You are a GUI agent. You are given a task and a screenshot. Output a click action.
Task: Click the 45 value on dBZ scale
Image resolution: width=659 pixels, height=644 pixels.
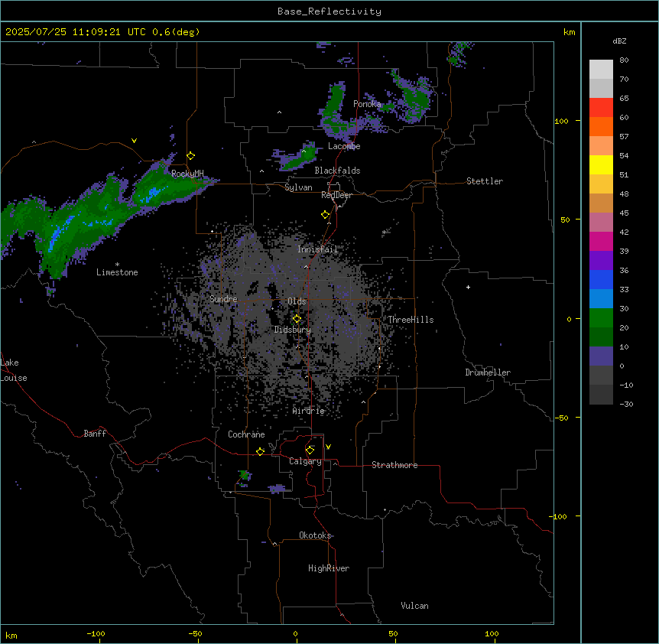point(624,213)
